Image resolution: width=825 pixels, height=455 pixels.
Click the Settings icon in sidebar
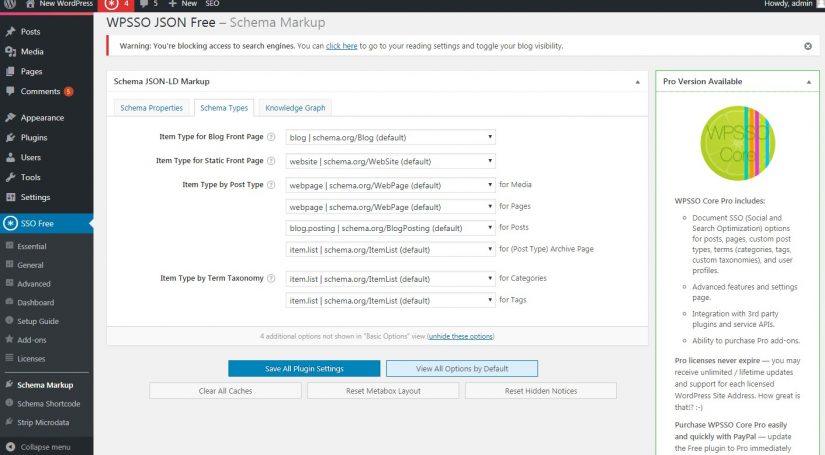(10, 197)
